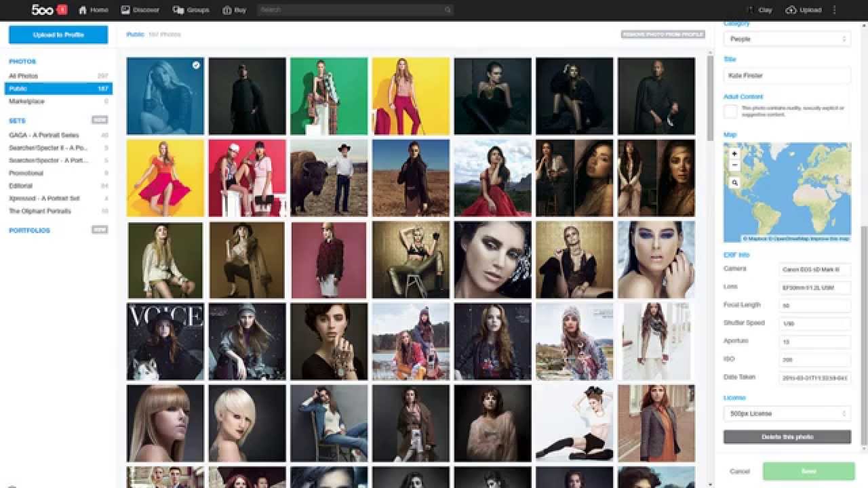868x488 pixels.
Task: Select the VOICE magazine cover photo
Action: (165, 341)
